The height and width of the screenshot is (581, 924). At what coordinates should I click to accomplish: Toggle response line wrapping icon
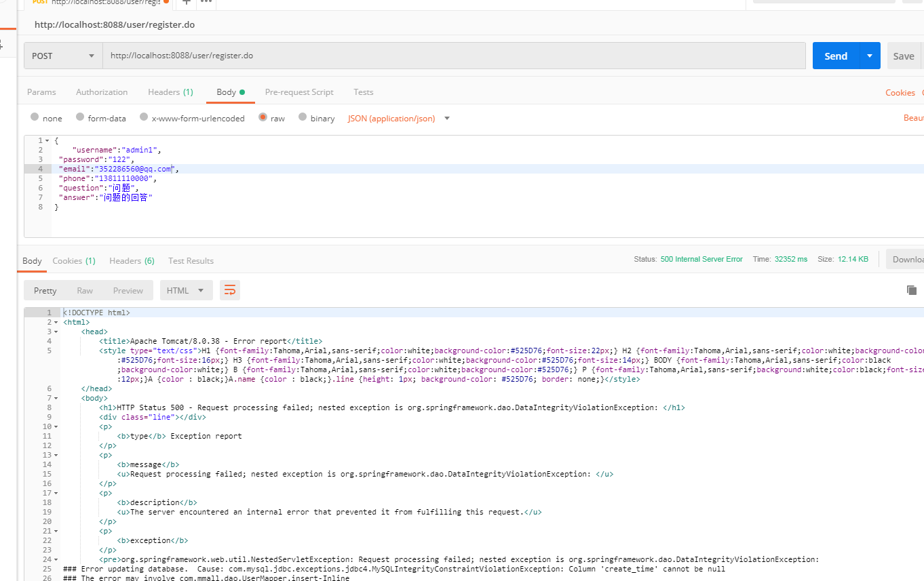(x=230, y=290)
